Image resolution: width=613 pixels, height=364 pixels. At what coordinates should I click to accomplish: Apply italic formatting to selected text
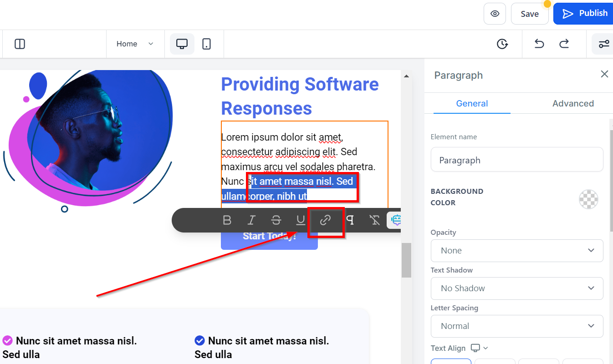251,220
